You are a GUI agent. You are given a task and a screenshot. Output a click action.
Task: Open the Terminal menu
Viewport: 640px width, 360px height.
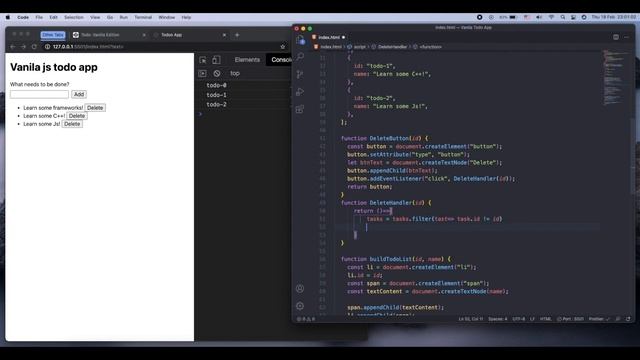tap(143, 18)
